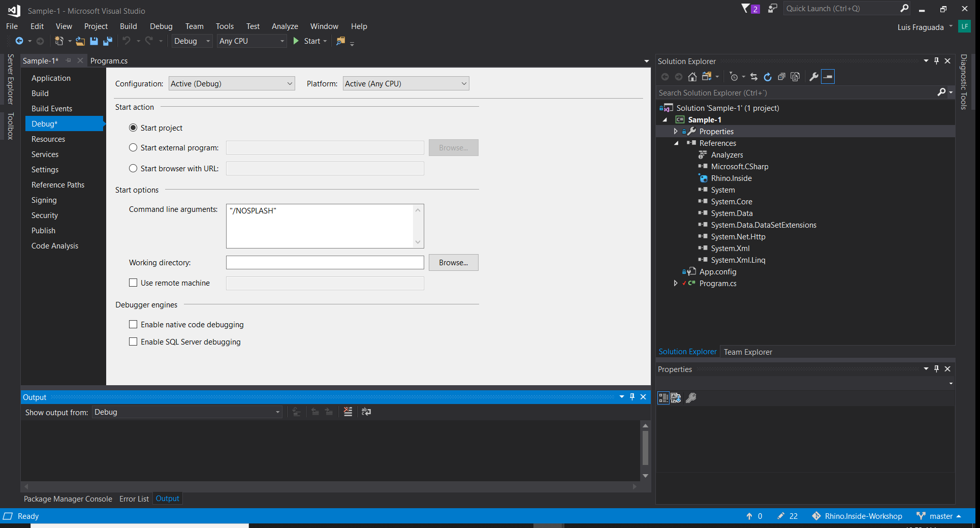The height and width of the screenshot is (528, 980).
Task: Open the Code Analysis settings page
Action: pyautogui.click(x=55, y=245)
